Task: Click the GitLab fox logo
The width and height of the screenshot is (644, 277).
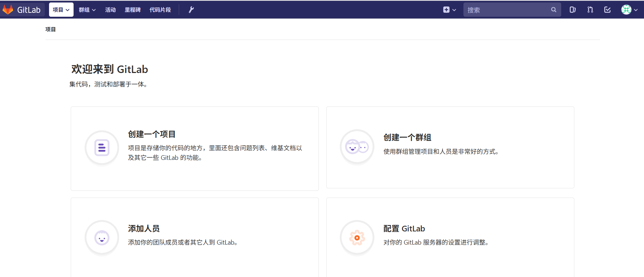Action: [x=8, y=10]
